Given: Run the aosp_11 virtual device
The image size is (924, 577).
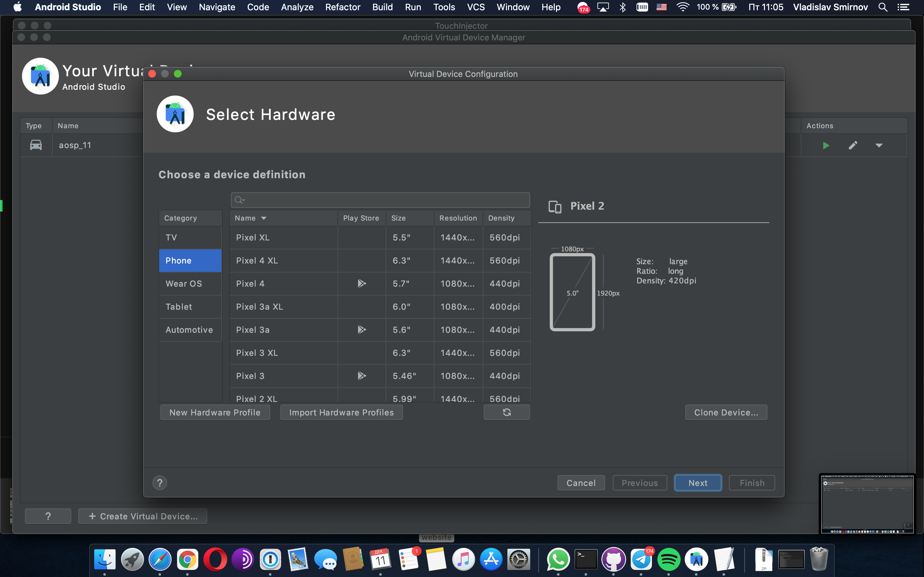Looking at the screenshot, I should (x=826, y=146).
